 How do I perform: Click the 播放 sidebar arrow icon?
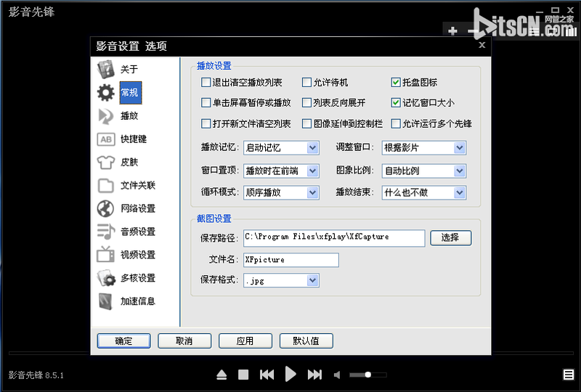106,116
